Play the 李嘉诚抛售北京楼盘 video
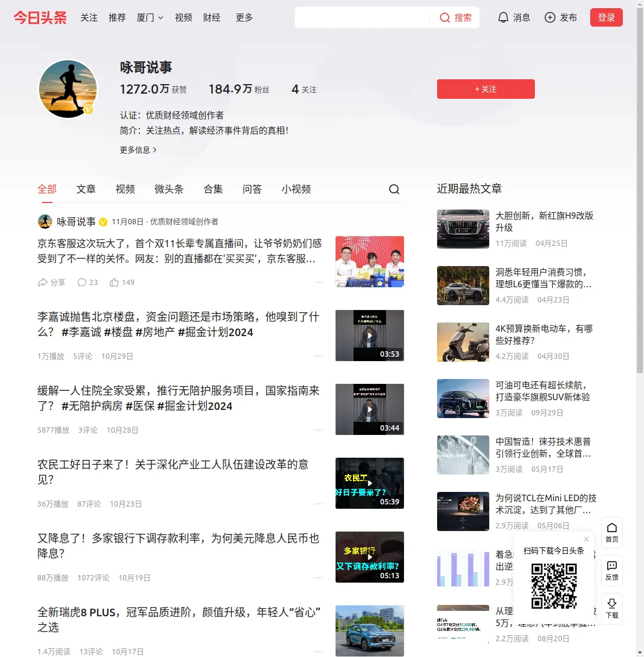The width and height of the screenshot is (644, 657). coord(370,336)
